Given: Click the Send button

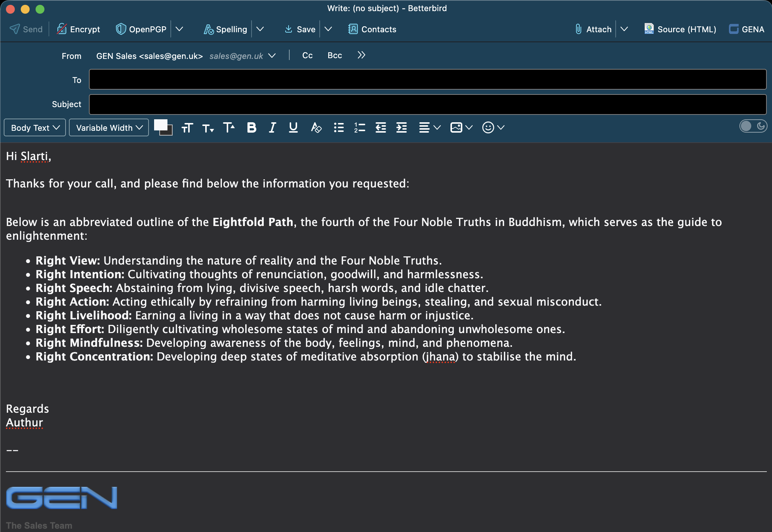Looking at the screenshot, I should coord(26,29).
